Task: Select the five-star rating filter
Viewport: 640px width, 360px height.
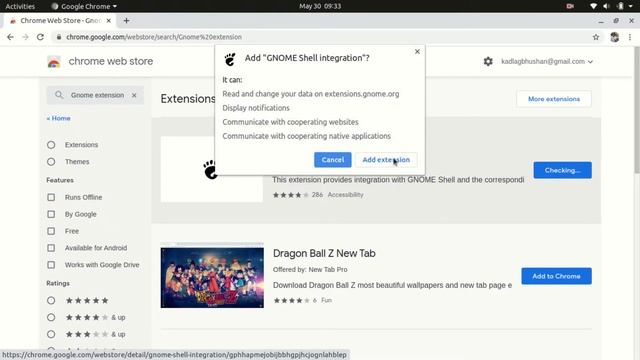Action: (51, 300)
